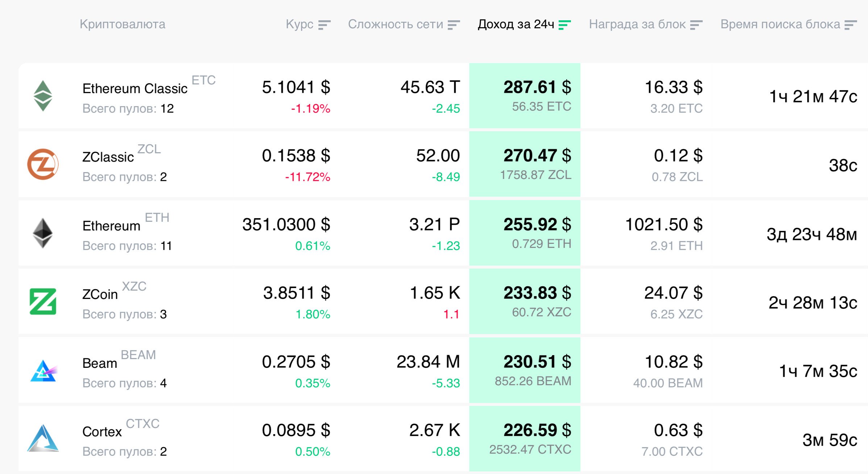
Task: Click sort icon beside Время поиска блока
Action: [x=850, y=25]
